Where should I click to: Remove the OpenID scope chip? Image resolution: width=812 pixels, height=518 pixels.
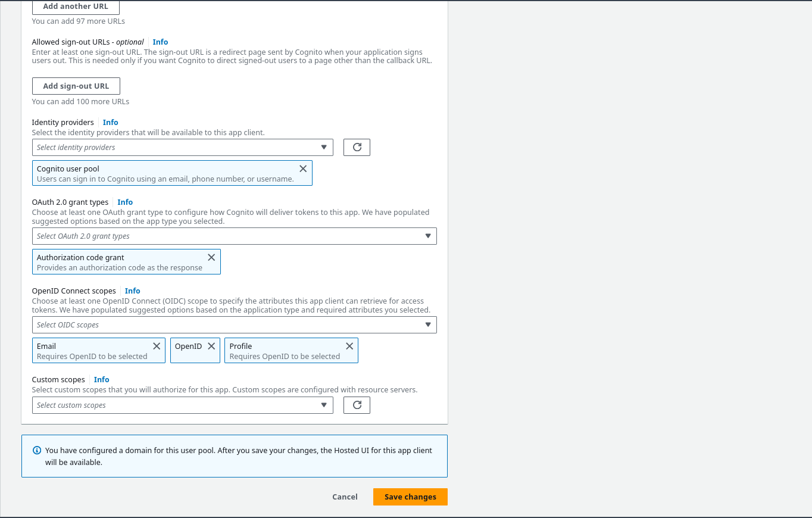coord(211,346)
